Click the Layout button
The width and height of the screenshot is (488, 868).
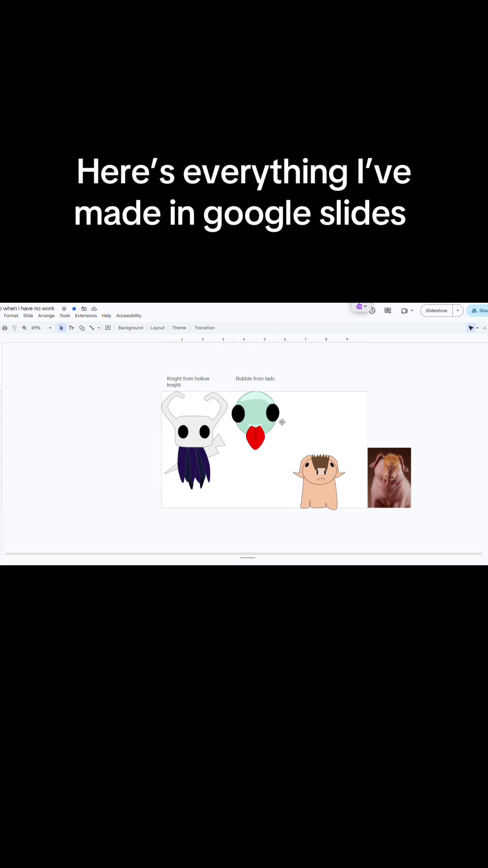pos(158,328)
